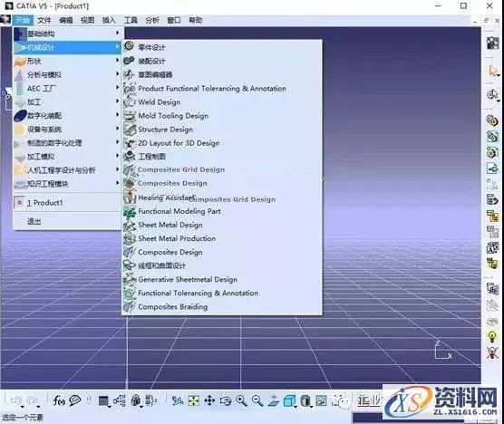The height and width of the screenshot is (424, 504).
Task: Choose Generative Sheetmetal Design workbench
Action: (222, 279)
